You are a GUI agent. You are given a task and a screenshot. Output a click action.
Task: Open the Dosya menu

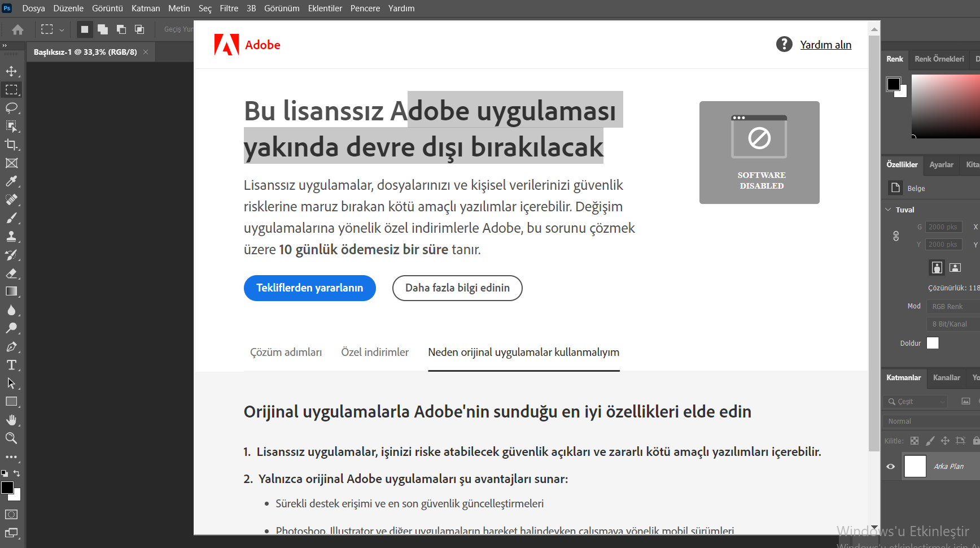pos(33,8)
